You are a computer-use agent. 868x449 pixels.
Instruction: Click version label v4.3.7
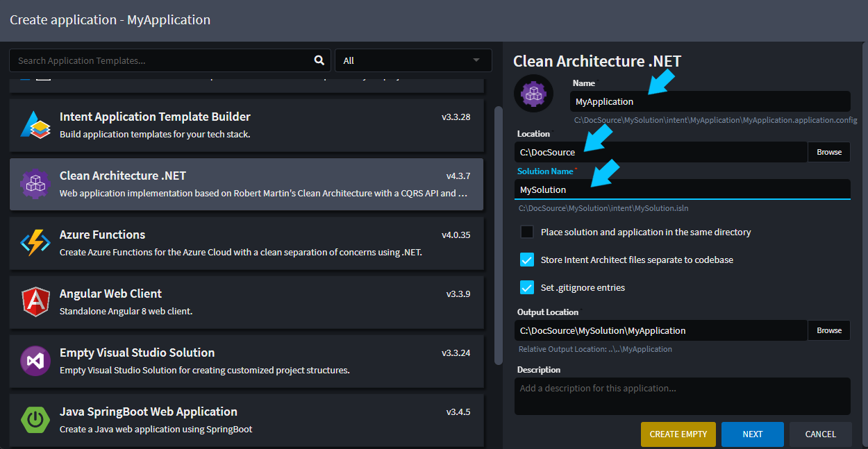point(458,176)
